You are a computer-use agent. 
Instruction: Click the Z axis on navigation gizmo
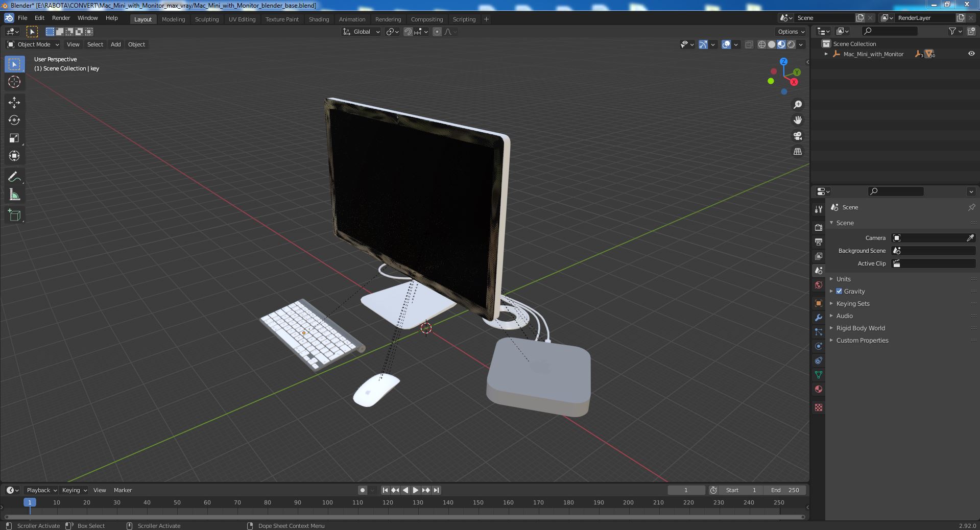tap(783, 62)
